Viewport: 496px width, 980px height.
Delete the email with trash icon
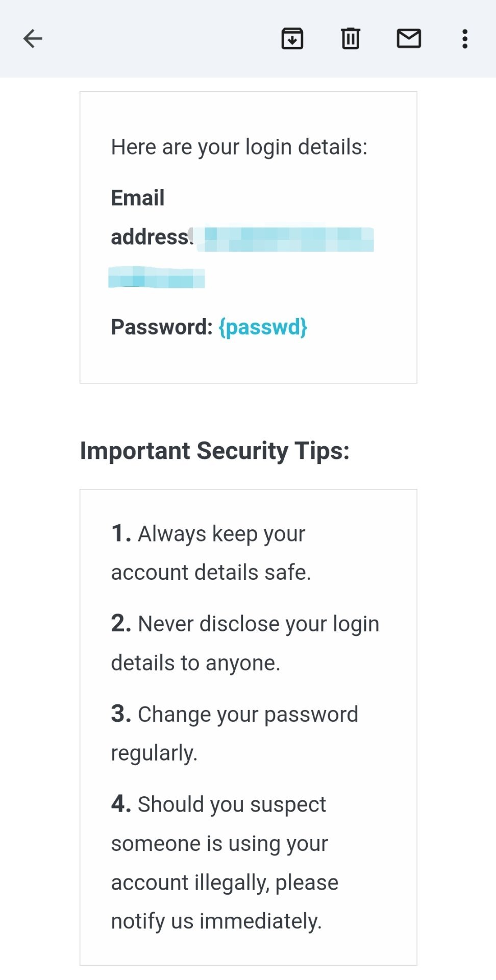coord(351,39)
